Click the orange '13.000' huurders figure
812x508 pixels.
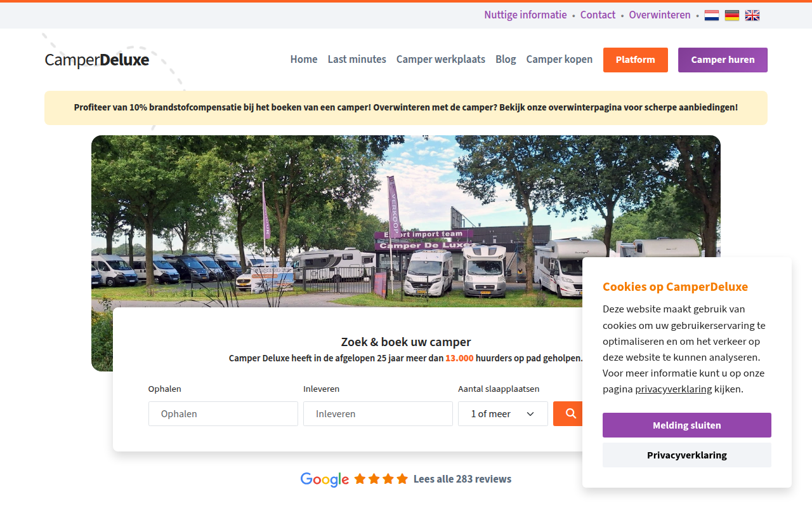[459, 358]
